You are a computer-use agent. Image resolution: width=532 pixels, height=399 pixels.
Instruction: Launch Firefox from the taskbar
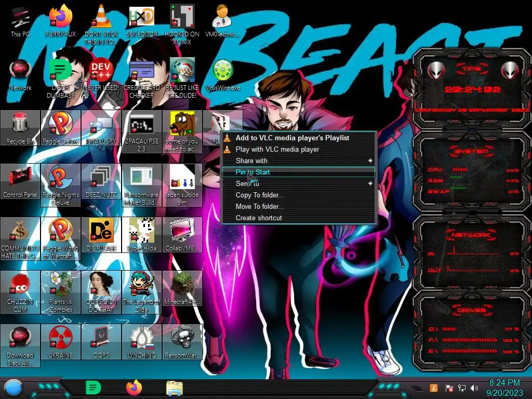pyautogui.click(x=134, y=388)
